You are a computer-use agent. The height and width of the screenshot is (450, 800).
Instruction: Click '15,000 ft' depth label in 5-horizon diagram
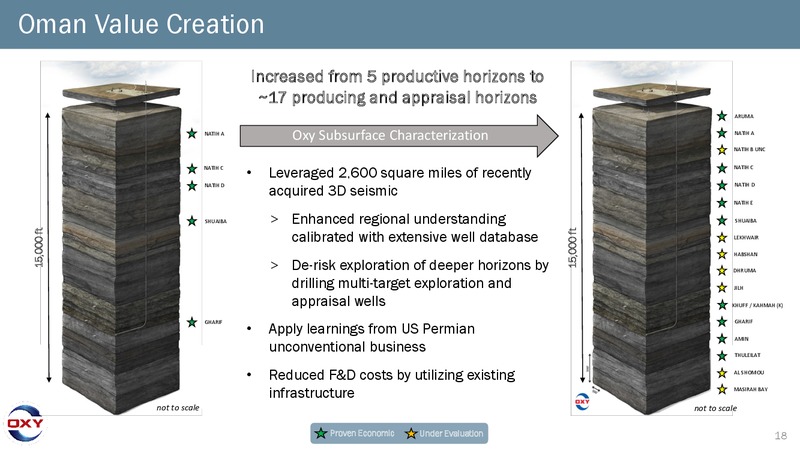click(39, 247)
